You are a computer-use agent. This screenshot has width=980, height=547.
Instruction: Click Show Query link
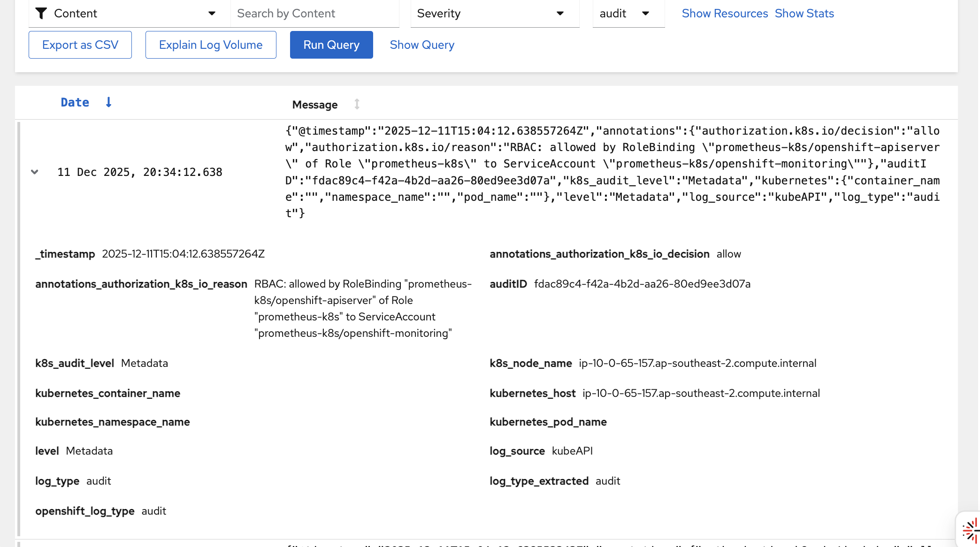tap(422, 45)
